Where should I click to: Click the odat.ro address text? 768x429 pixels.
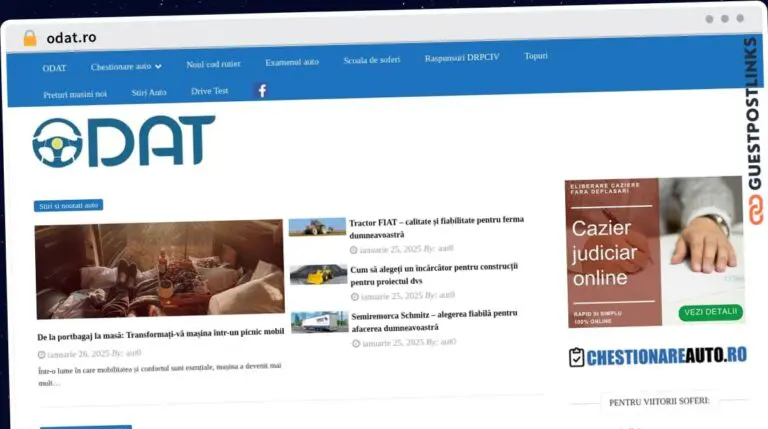point(72,38)
